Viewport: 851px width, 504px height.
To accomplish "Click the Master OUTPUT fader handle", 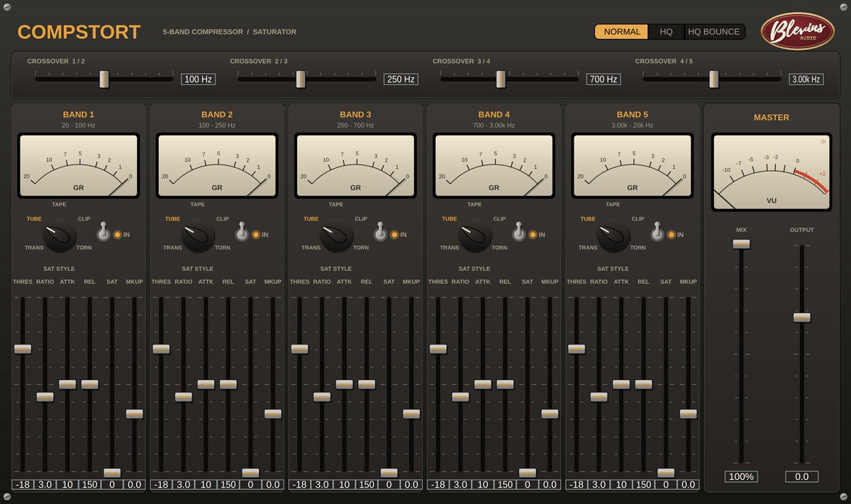I will (802, 317).
